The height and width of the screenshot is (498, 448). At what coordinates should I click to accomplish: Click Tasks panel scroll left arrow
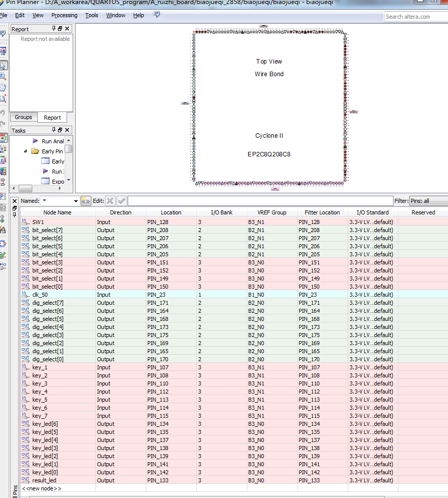click(14, 188)
